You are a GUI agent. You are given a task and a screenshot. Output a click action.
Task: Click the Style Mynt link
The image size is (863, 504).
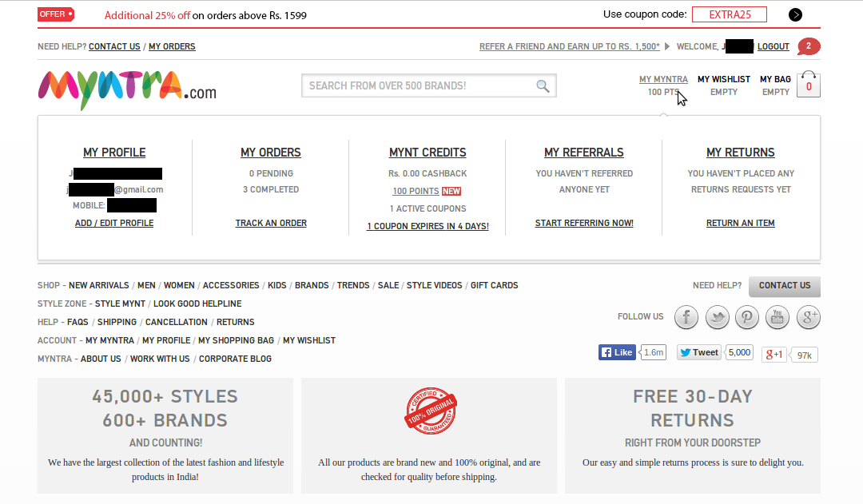click(120, 304)
